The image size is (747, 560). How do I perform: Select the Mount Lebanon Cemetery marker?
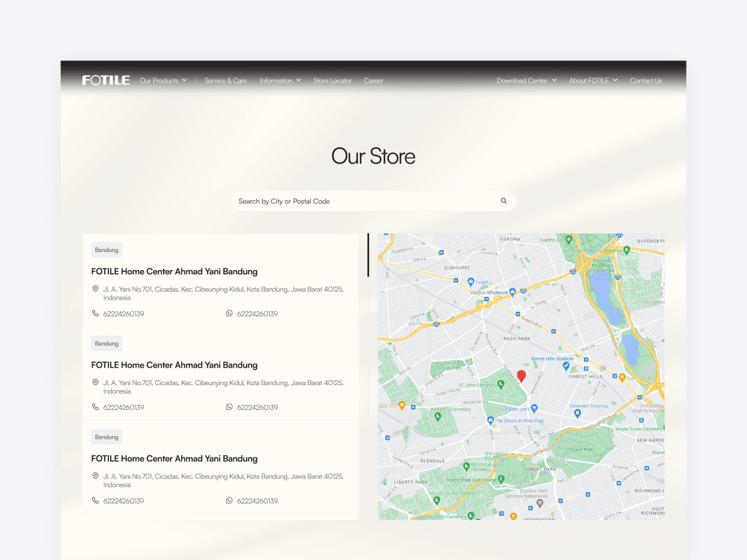(466, 465)
